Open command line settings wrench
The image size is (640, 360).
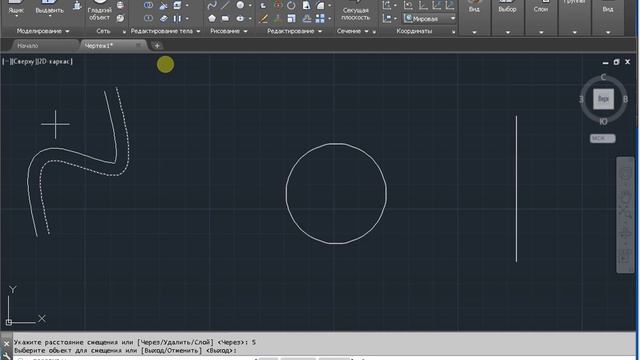pyautogui.click(x=7, y=356)
